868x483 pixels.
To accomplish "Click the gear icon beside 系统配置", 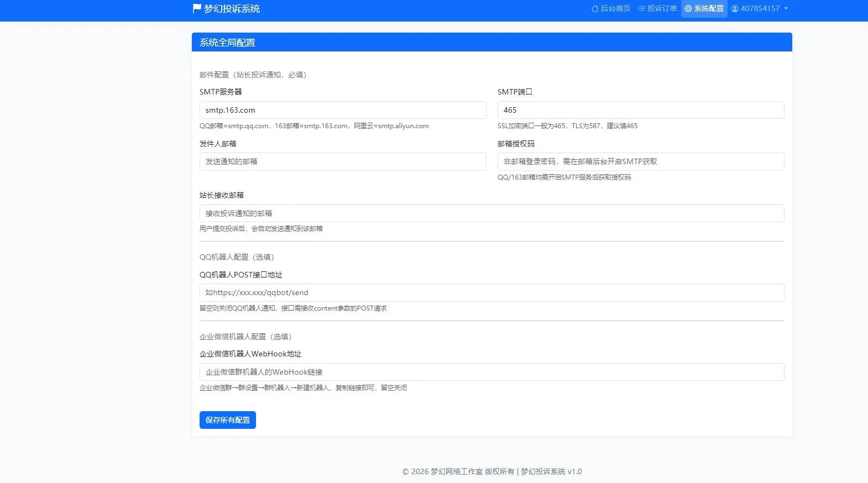I will (688, 9).
